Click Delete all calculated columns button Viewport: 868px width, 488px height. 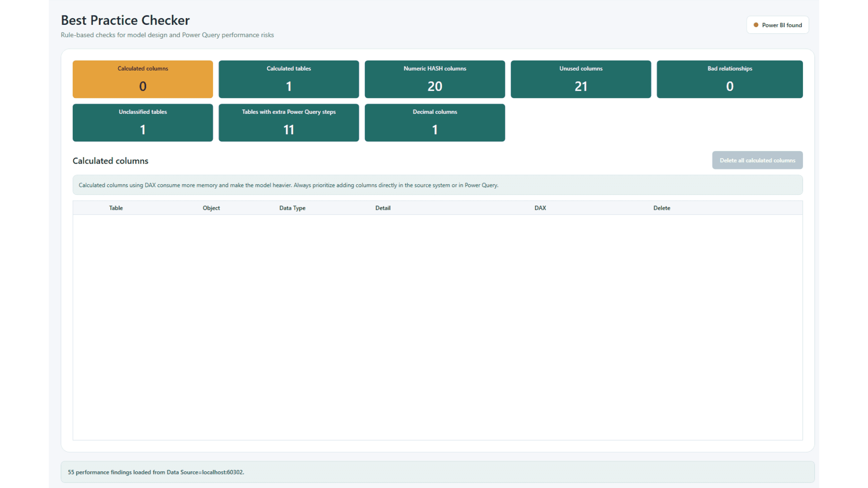pos(757,160)
